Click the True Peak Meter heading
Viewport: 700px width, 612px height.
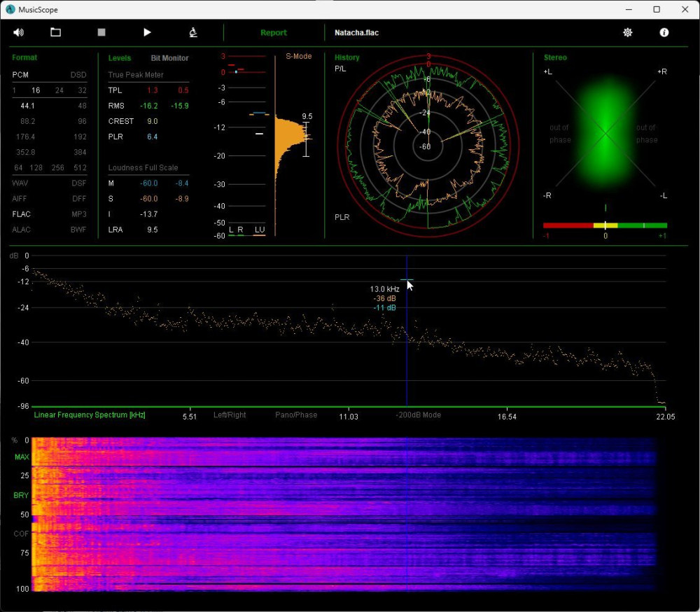tap(136, 75)
